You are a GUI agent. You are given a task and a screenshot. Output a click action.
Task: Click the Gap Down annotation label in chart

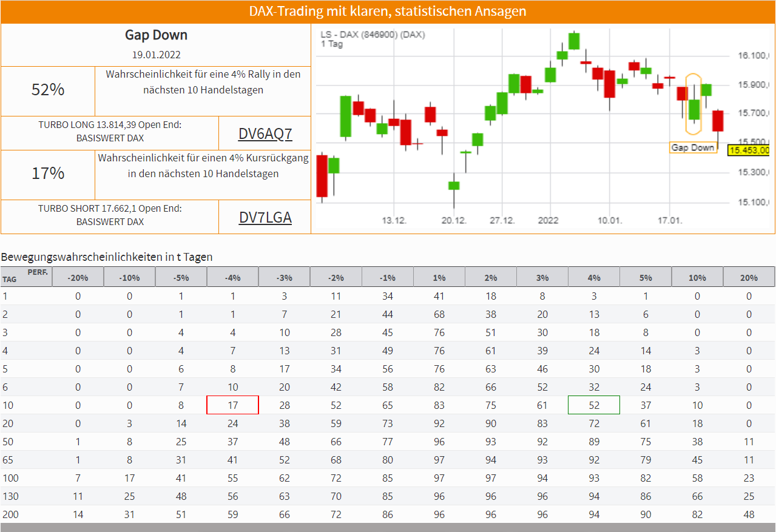tap(693, 147)
